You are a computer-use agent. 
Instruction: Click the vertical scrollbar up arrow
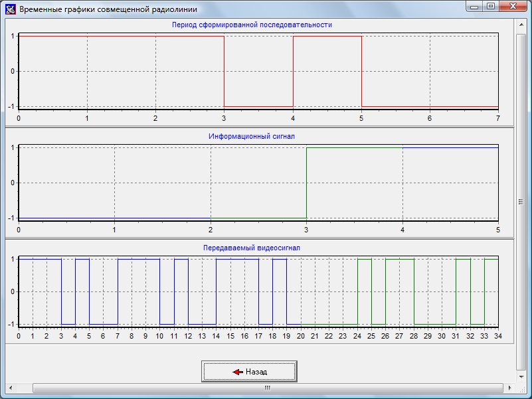pos(521,25)
